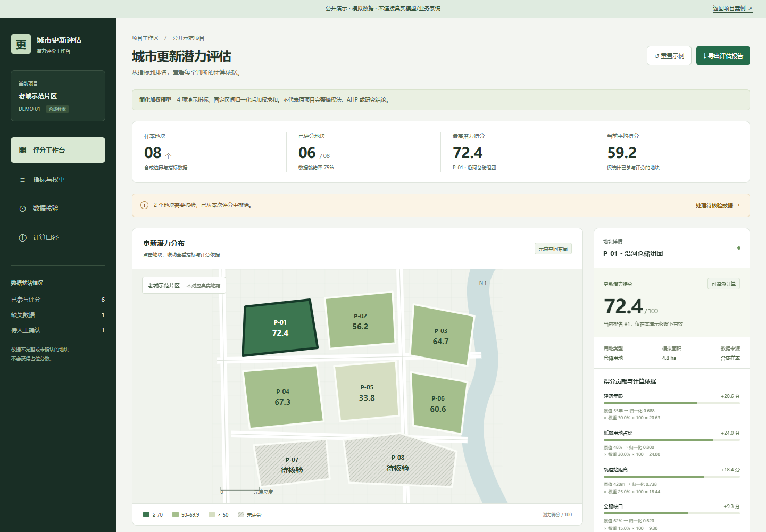The height and width of the screenshot is (532, 766).
Task: Click the P-01 · 沿河仓储组团 title
Action: pyautogui.click(x=633, y=254)
